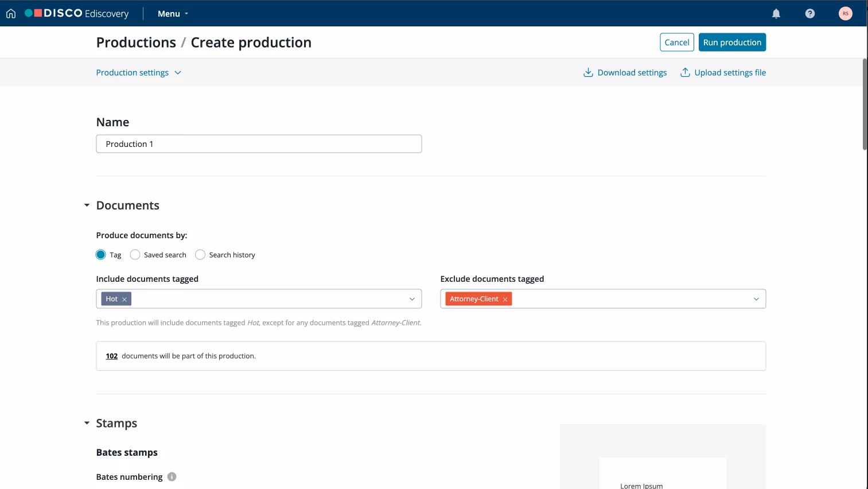This screenshot has height=489, width=868.
Task: Open the Menu dropdown
Action: (x=173, y=13)
